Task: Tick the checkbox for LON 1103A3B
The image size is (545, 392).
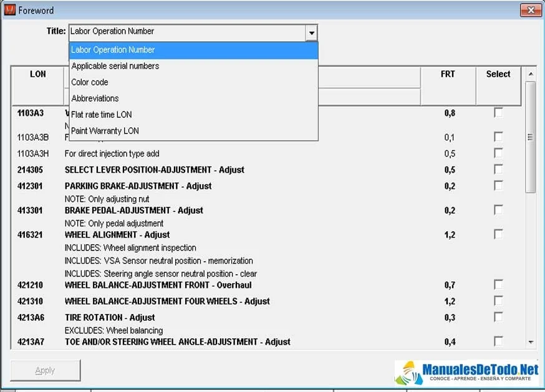Action: pyautogui.click(x=498, y=136)
